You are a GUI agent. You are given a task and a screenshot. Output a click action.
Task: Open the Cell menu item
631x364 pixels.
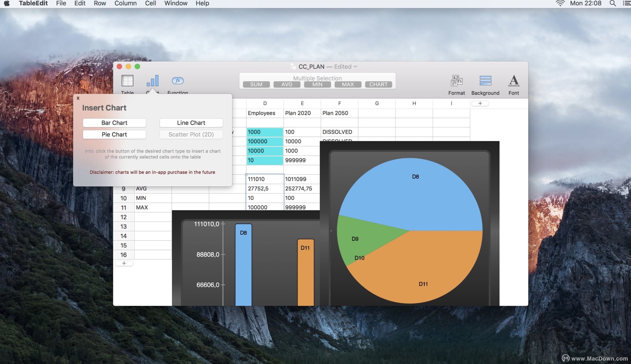[151, 3]
